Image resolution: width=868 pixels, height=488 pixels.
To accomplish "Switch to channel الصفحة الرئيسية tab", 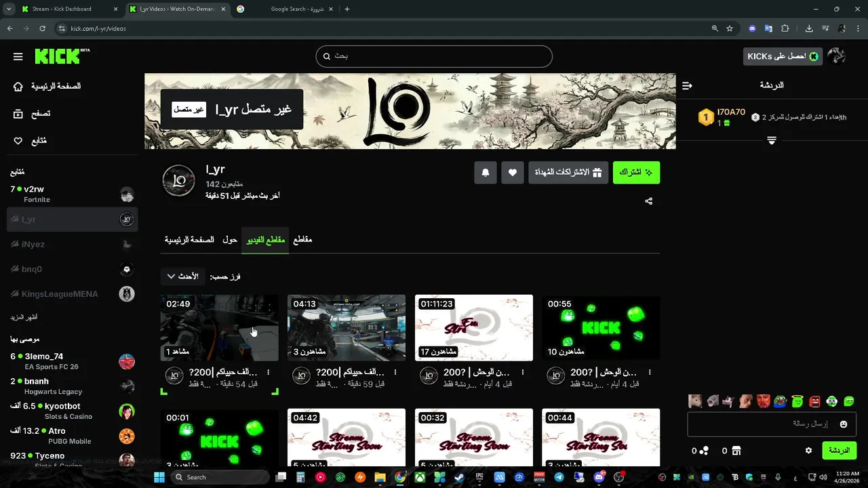I will point(189,240).
